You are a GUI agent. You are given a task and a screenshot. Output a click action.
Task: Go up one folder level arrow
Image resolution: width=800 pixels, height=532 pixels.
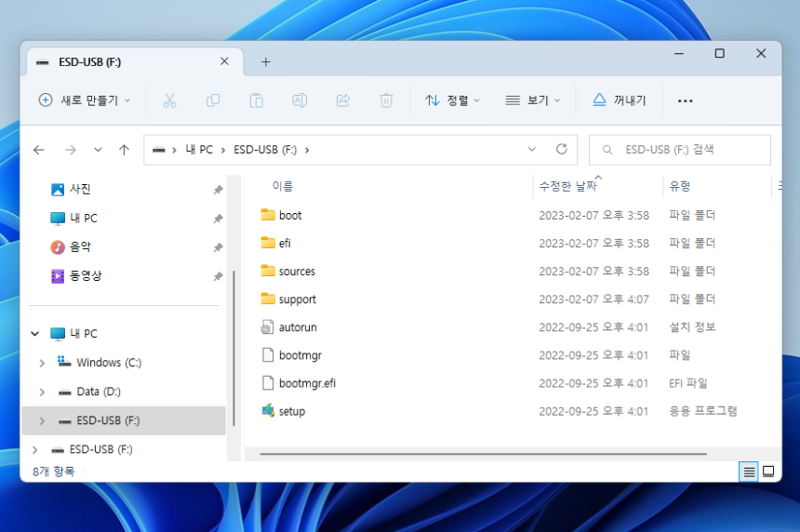(124, 150)
